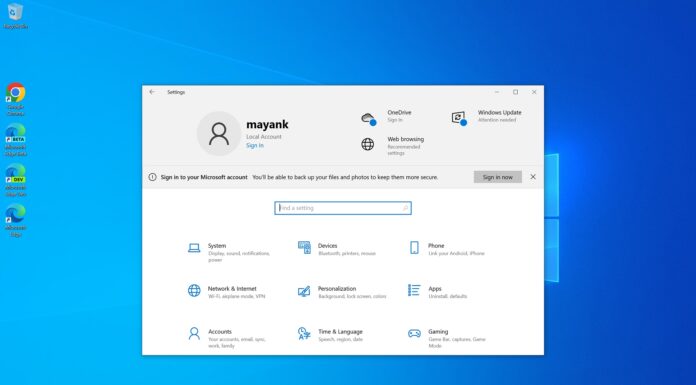Open the Phone settings category

(448, 249)
